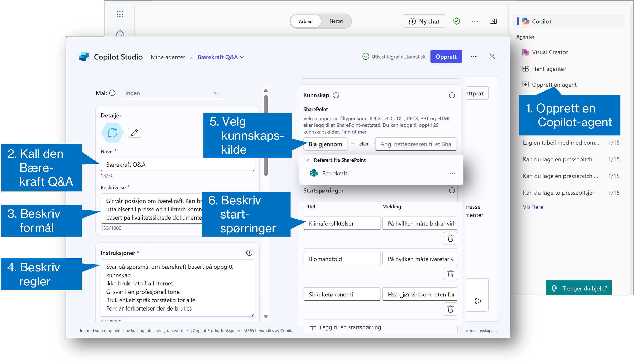The height and width of the screenshot is (364, 634).
Task: Open the app launcher grid icon
Action: click(120, 14)
